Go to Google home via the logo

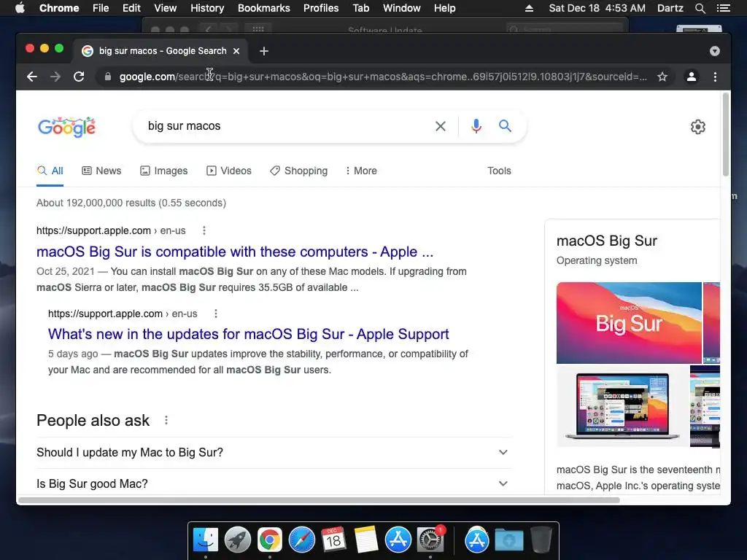click(66, 127)
